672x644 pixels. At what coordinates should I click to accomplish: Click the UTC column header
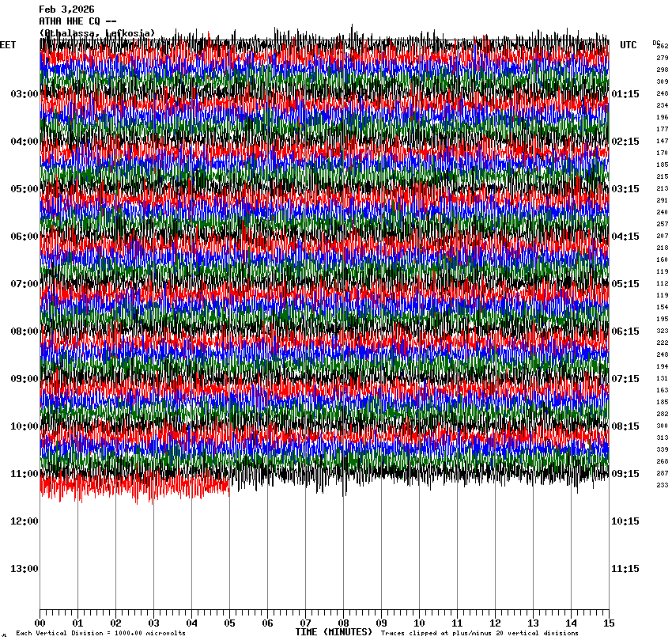point(629,45)
